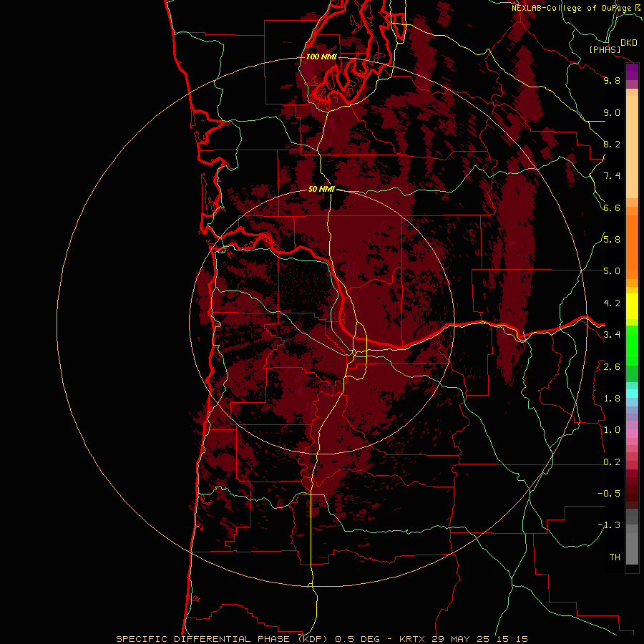644x644 pixels.
Task: Click the 2.6 scale value
Action: coord(612,367)
